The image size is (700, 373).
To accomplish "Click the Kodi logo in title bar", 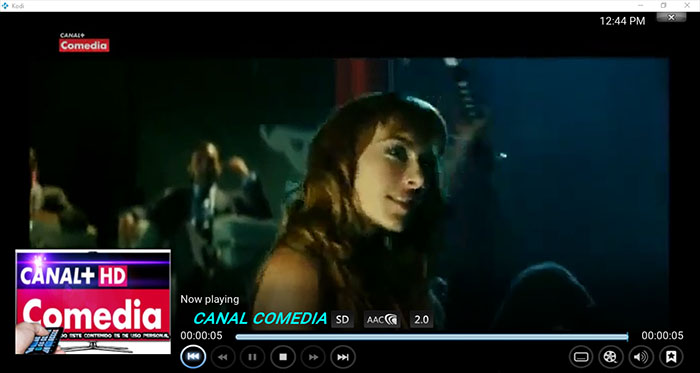I will point(5,5).
